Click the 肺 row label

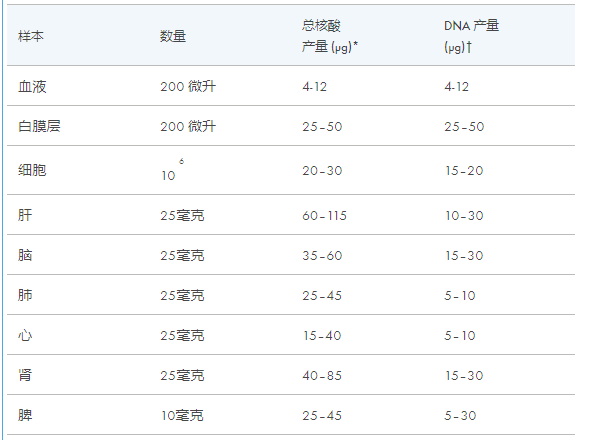25,295
